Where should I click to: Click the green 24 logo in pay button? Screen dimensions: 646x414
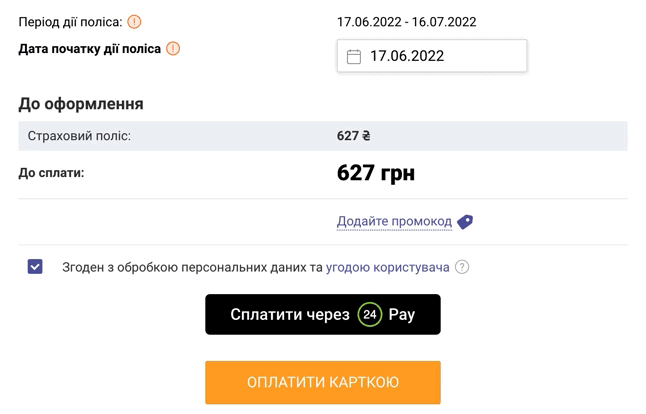pyautogui.click(x=370, y=314)
